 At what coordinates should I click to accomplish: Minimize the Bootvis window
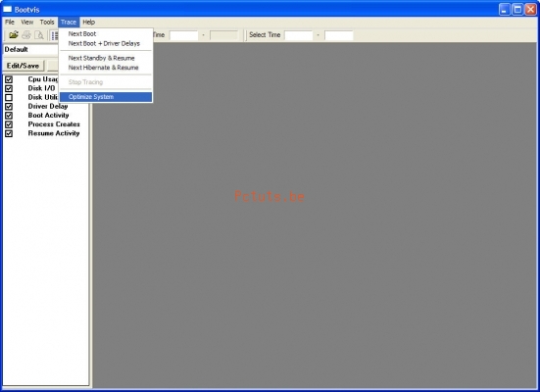504,9
